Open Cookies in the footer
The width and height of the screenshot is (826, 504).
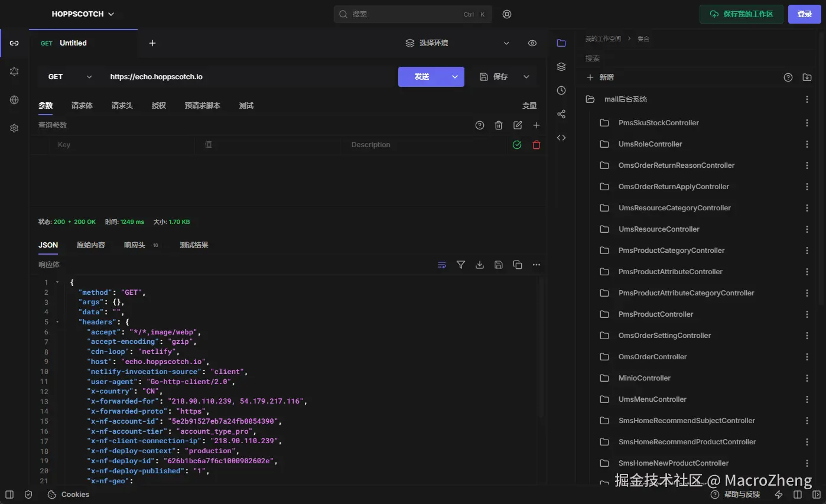coord(69,495)
